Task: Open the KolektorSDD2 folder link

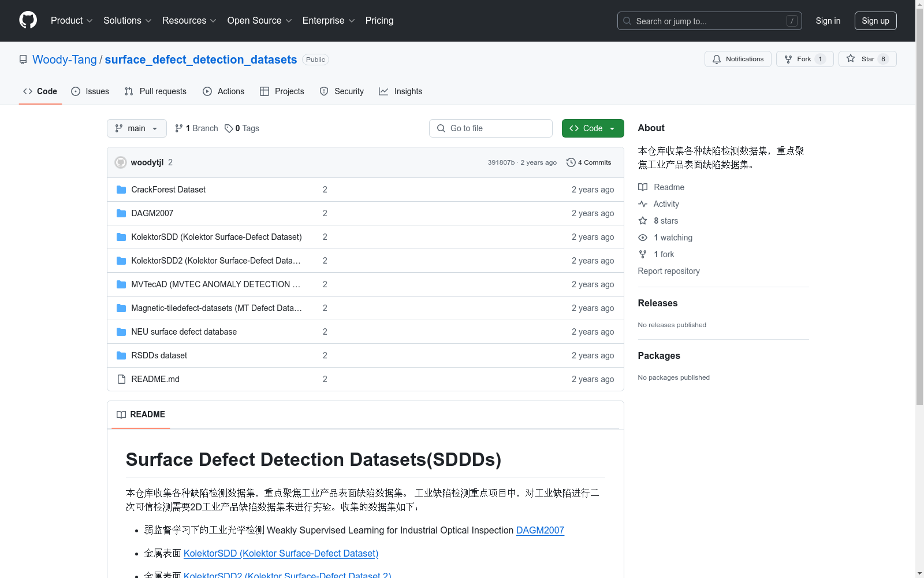Action: pyautogui.click(x=216, y=261)
